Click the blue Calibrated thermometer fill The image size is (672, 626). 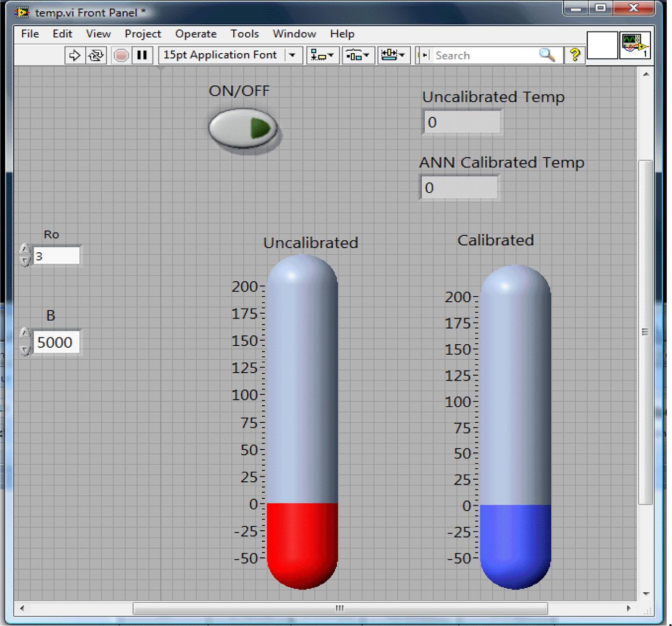[515, 546]
